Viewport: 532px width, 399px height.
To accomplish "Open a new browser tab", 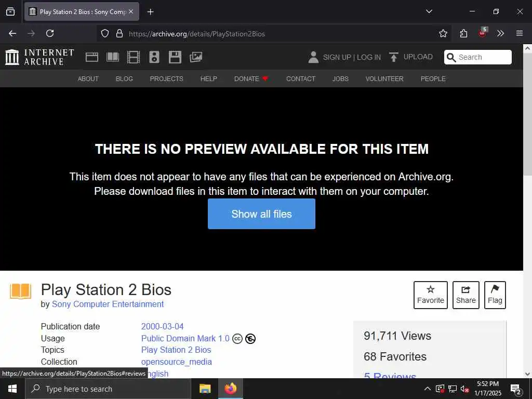I will click(150, 12).
